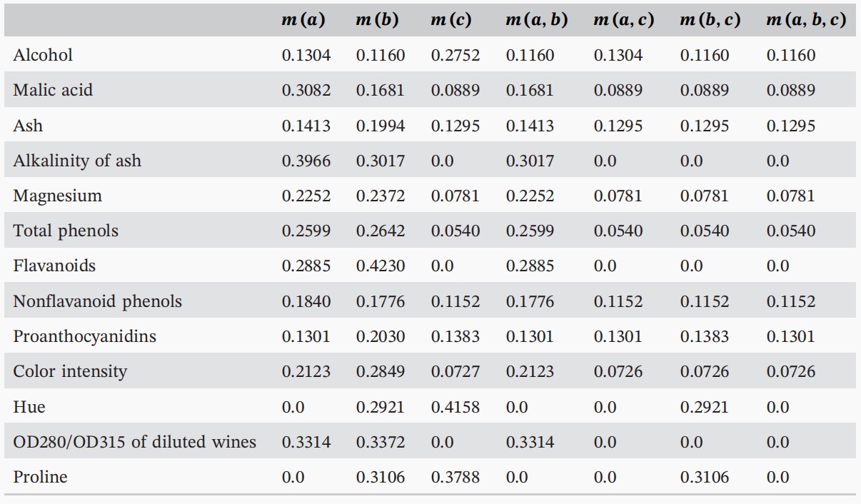Select the Proline row label
This screenshot has width=861, height=504.
(40, 477)
